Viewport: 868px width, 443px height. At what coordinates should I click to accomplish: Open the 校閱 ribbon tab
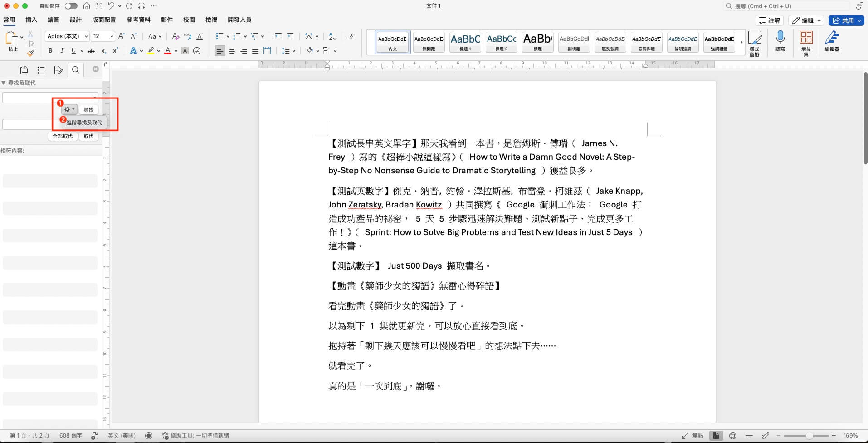(189, 20)
